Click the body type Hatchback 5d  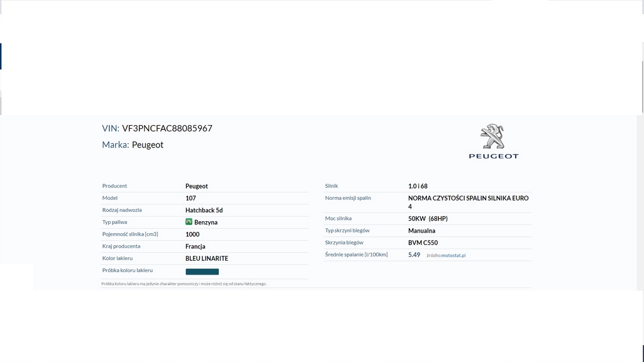coord(204,210)
